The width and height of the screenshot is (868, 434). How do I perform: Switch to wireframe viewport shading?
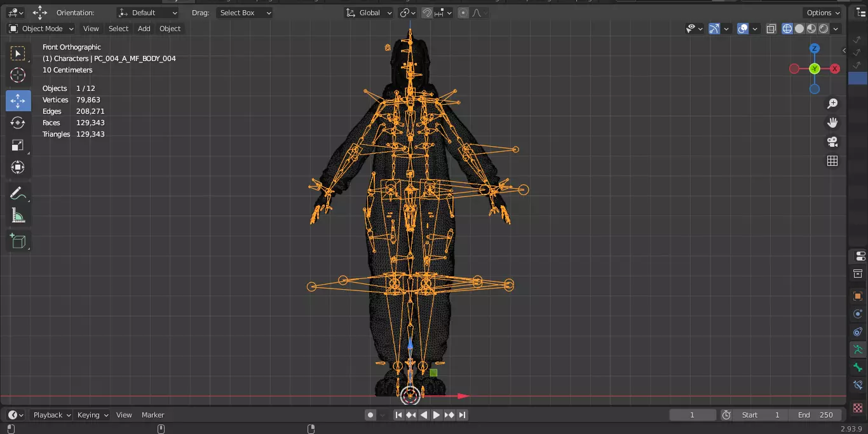pyautogui.click(x=787, y=29)
